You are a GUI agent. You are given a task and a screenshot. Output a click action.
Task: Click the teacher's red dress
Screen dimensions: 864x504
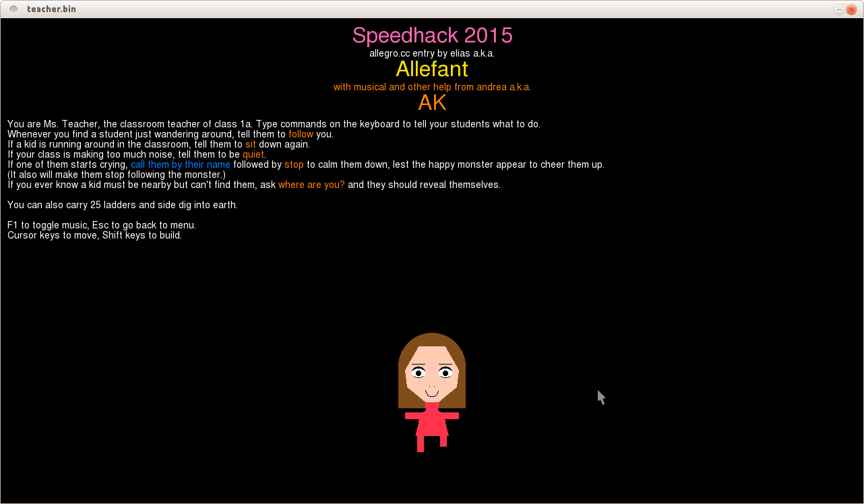coord(432,422)
